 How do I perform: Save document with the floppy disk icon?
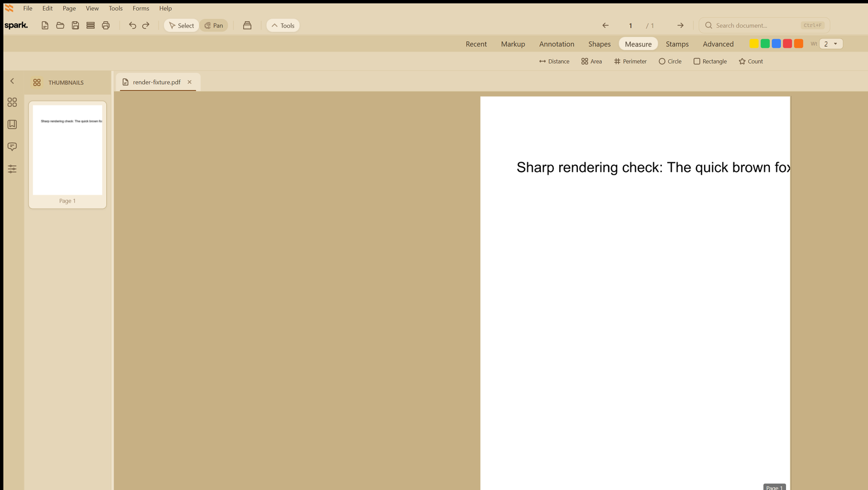click(75, 26)
